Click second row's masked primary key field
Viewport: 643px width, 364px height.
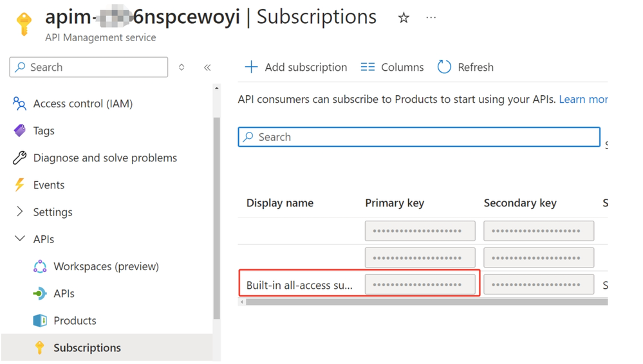[x=420, y=257]
